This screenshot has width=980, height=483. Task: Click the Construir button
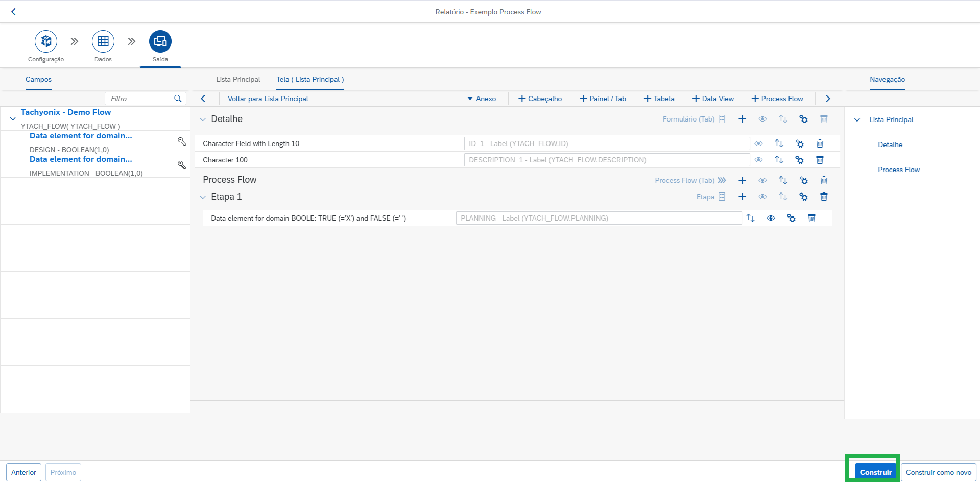[x=875, y=472]
